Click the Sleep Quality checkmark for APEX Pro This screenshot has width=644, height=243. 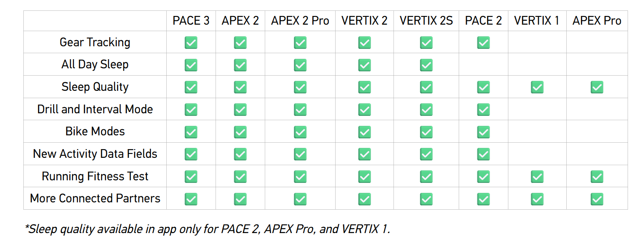point(597,87)
